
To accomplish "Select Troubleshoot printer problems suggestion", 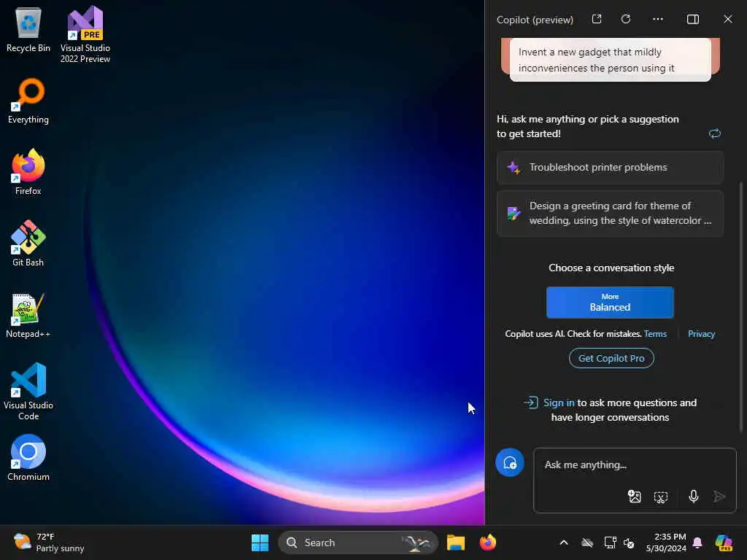I will tap(610, 168).
